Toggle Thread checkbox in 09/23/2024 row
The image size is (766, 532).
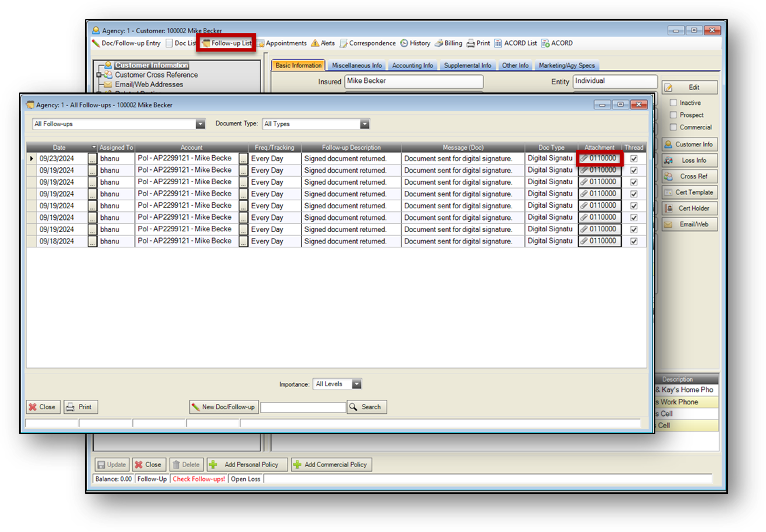click(x=634, y=159)
